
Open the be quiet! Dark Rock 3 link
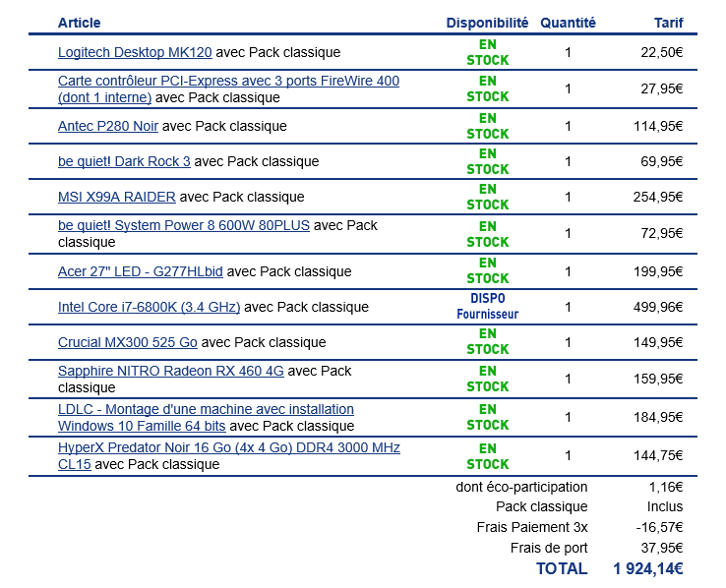pos(124,161)
